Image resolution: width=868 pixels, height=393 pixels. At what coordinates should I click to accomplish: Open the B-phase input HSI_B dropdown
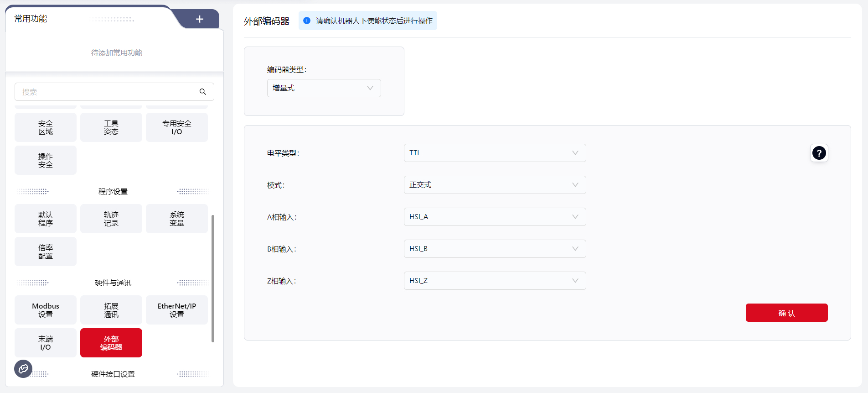coord(495,249)
